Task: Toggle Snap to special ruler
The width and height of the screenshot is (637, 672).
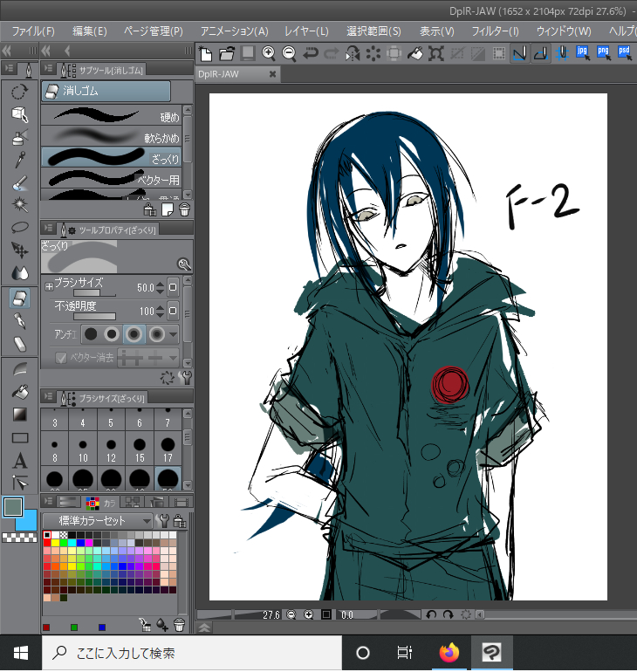Action: point(541,53)
